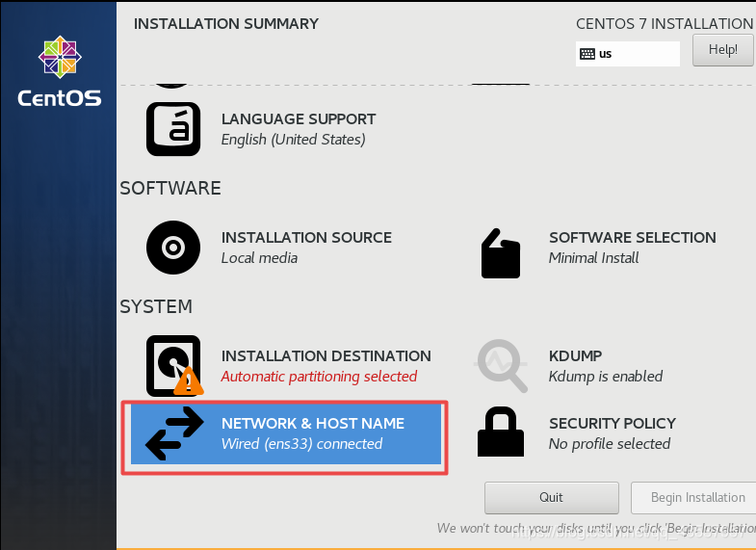Click the keyboard layout icon next to us
This screenshot has height=550, width=756.
coord(587,54)
